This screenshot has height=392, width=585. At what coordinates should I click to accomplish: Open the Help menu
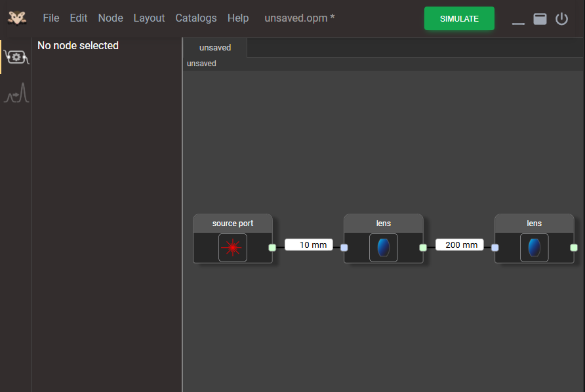238,18
